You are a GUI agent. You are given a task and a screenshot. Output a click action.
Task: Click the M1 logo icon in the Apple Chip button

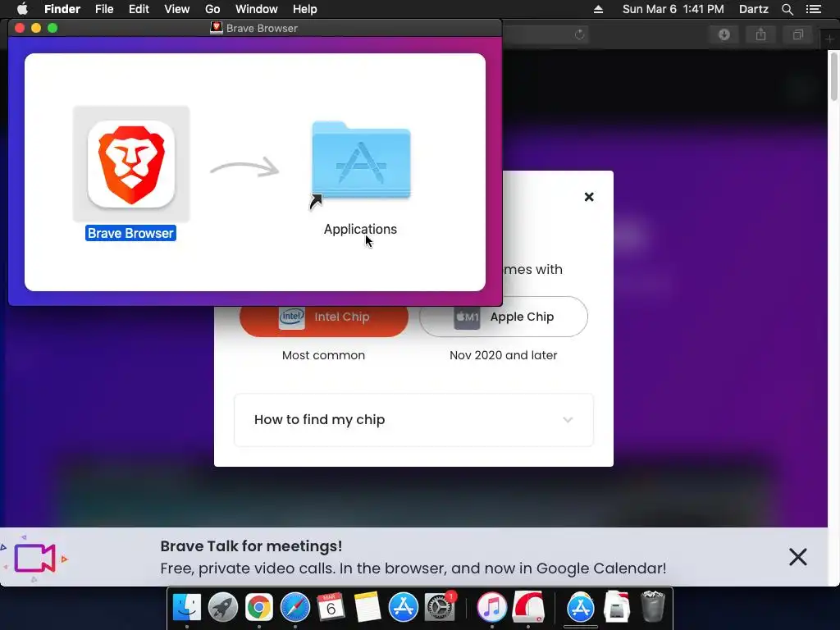pos(467,317)
